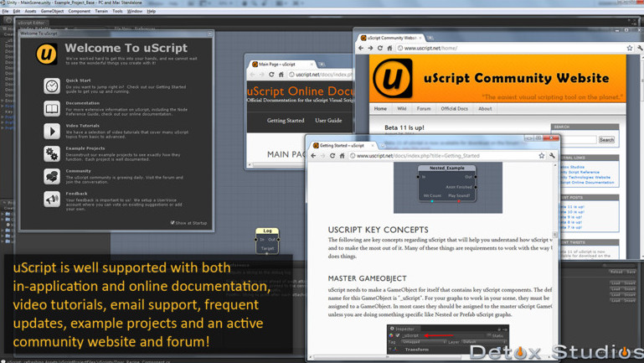Click Official Docs in community site navigation
This screenshot has width=644, height=363.
point(454,109)
